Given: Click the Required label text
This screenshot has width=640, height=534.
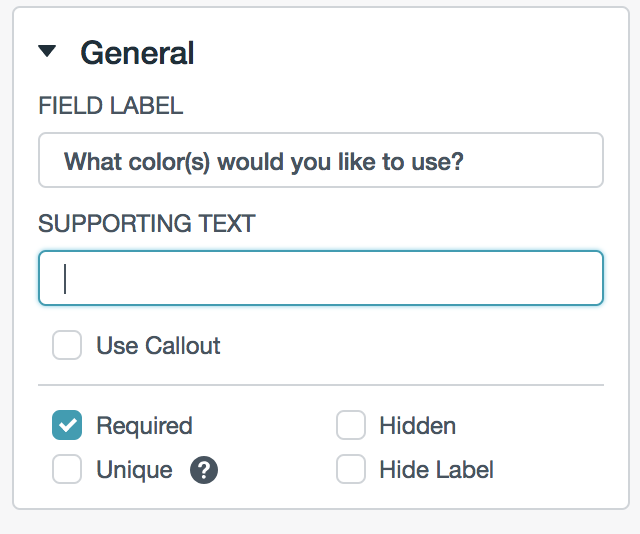Looking at the screenshot, I should pos(144,426).
